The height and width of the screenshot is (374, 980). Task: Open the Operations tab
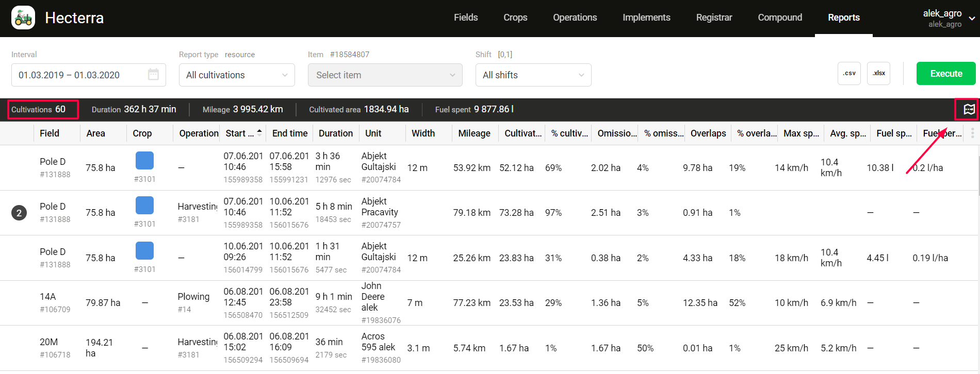575,18
